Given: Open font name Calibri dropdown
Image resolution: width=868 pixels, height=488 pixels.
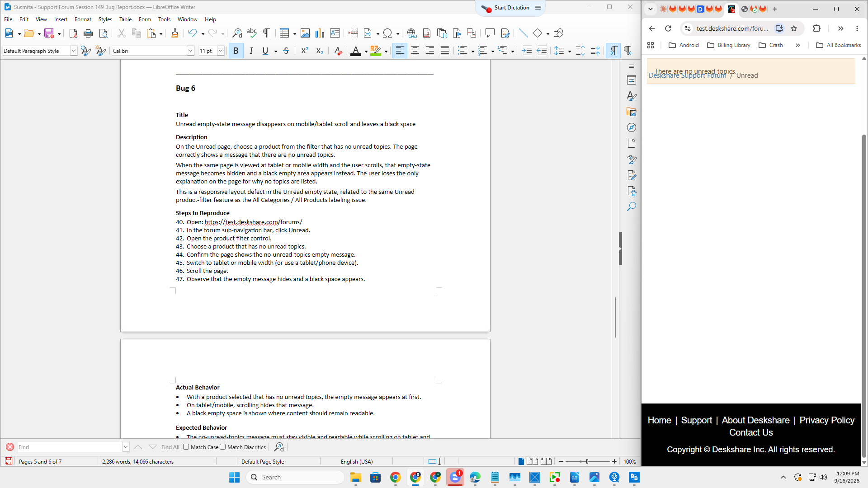Looking at the screenshot, I should [x=190, y=51].
